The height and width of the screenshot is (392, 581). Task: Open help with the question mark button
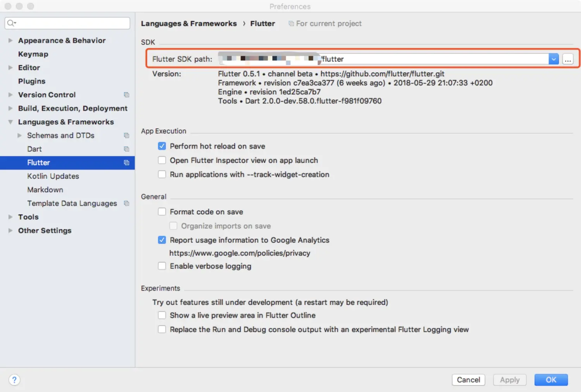[x=14, y=380]
